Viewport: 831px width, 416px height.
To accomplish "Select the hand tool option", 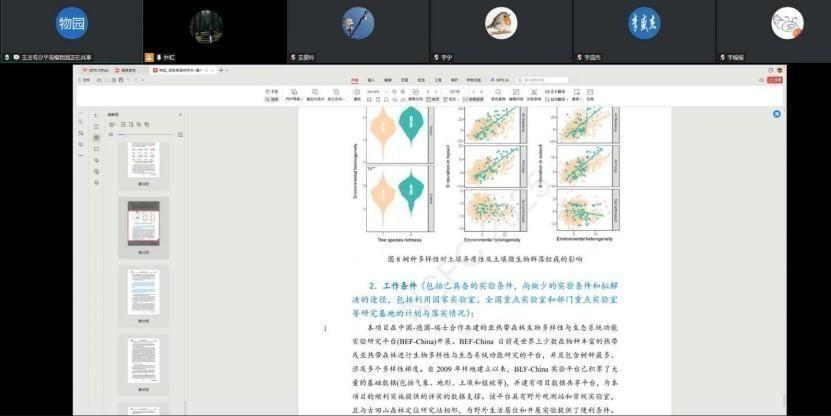I will point(271,91).
